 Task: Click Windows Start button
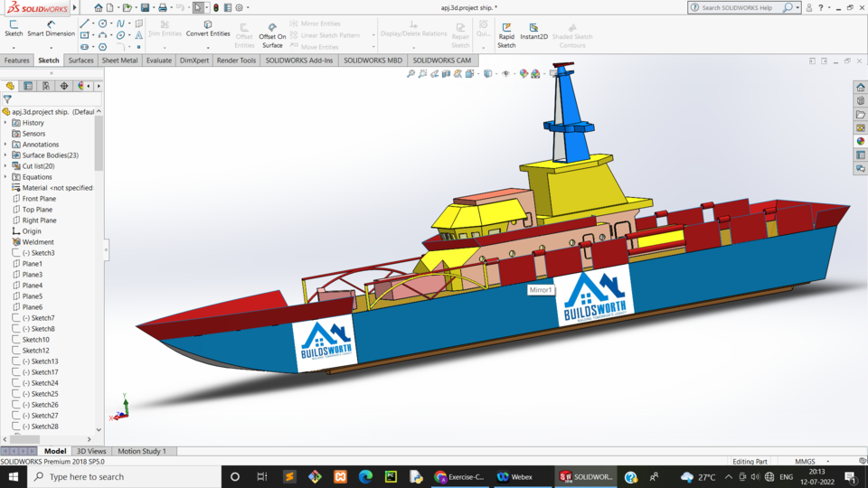(14, 476)
